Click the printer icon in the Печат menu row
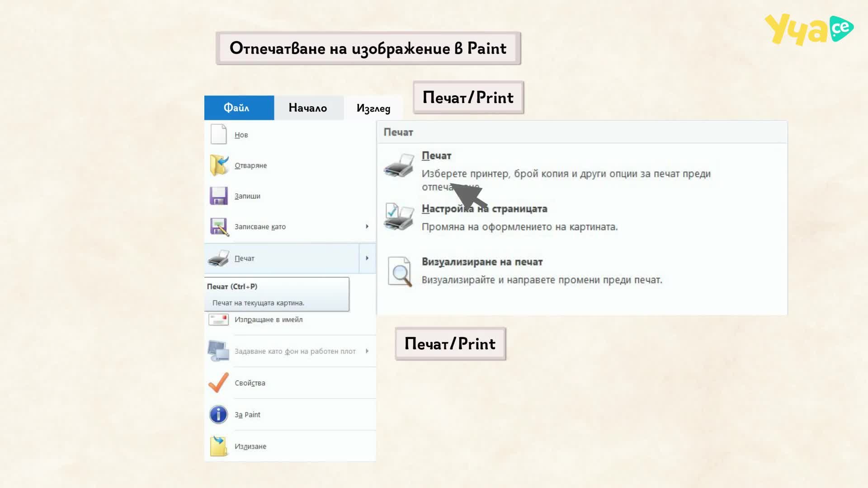Viewport: 868px width, 488px height. pyautogui.click(x=218, y=258)
